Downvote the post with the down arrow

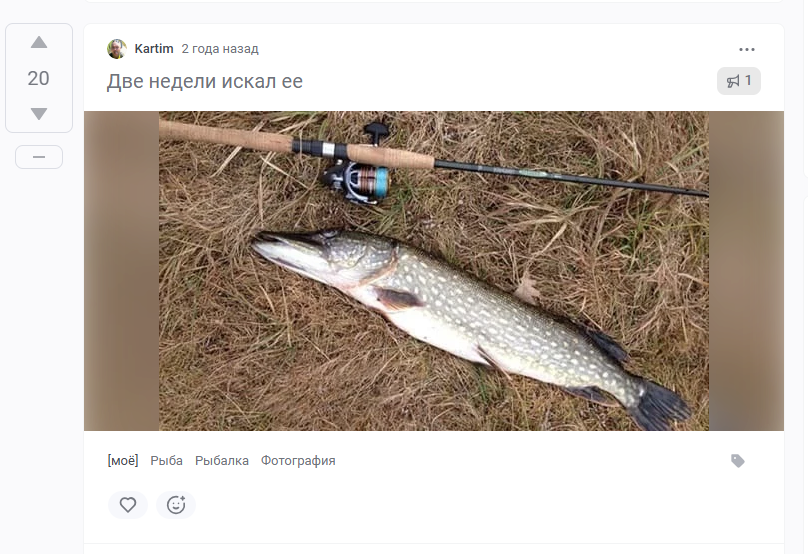click(x=39, y=114)
